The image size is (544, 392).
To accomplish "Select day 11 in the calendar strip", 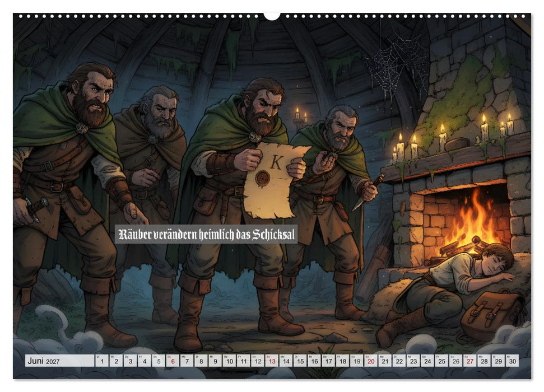I will click(x=244, y=361).
